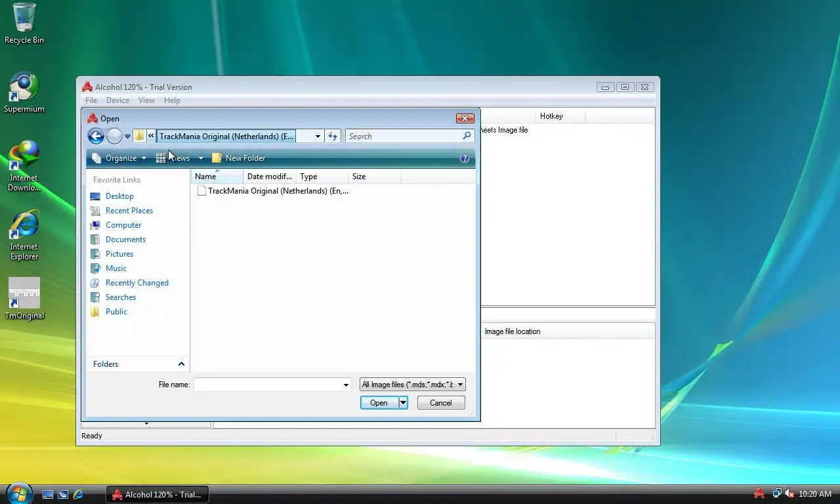840x504 pixels.
Task: Open the All Image files filter dropdown
Action: (413, 385)
